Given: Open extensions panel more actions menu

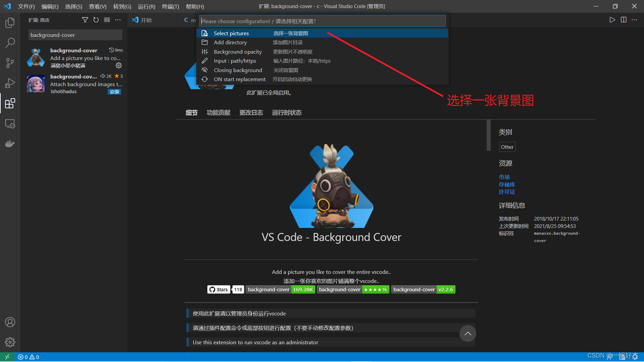Looking at the screenshot, I should pos(118,20).
